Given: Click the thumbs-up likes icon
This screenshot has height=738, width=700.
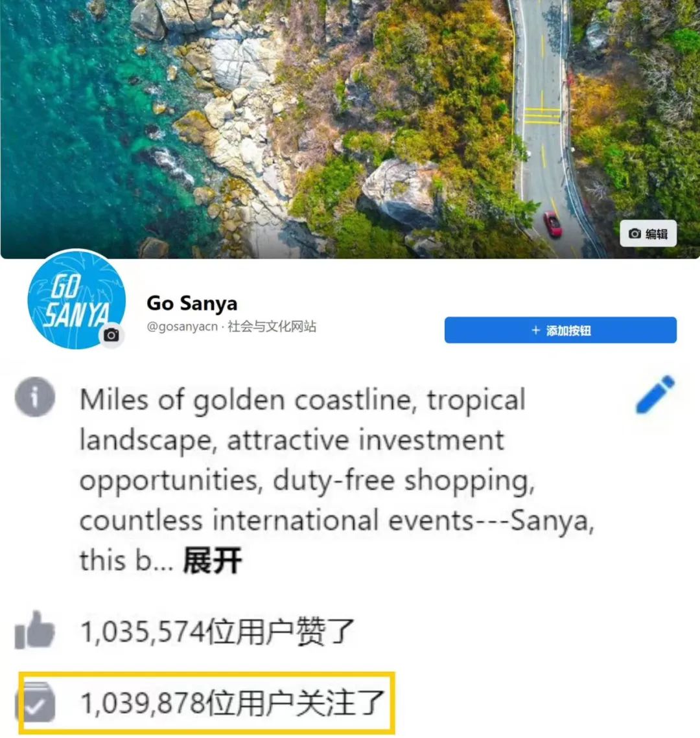Looking at the screenshot, I should pos(34,630).
